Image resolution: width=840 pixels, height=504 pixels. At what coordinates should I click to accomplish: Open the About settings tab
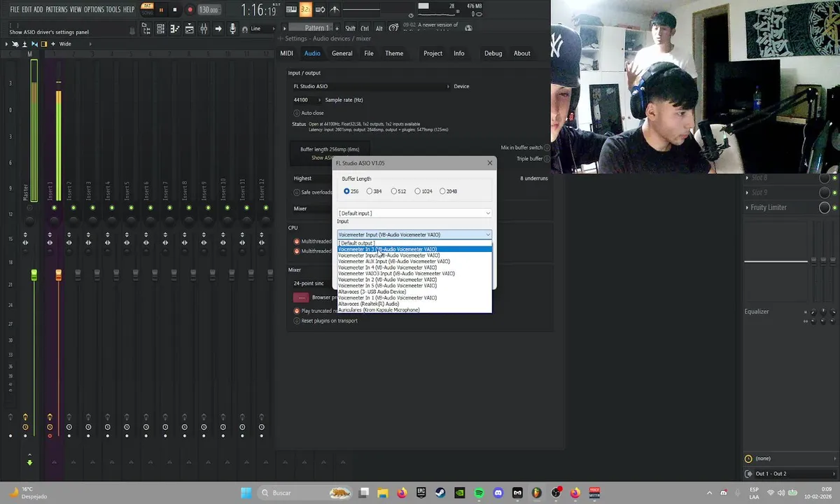(522, 53)
